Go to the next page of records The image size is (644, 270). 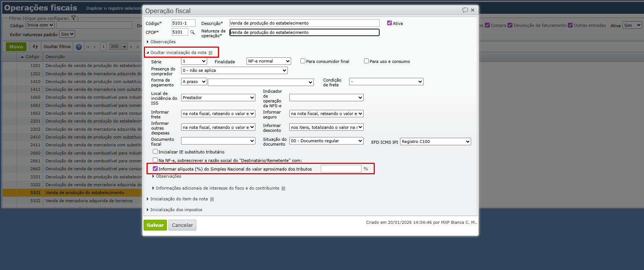[131, 47]
